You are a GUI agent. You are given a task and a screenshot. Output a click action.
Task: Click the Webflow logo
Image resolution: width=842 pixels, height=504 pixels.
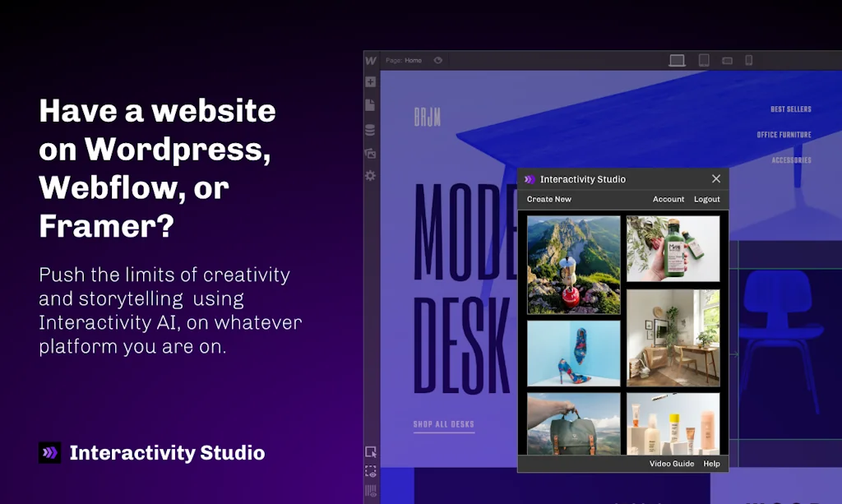click(371, 60)
